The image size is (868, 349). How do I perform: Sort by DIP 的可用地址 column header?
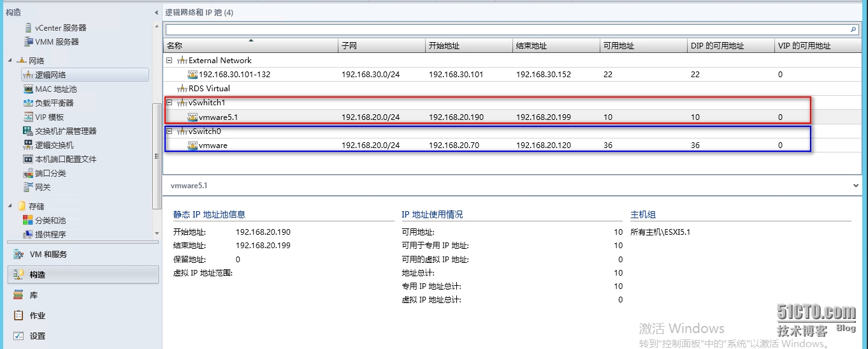click(731, 45)
